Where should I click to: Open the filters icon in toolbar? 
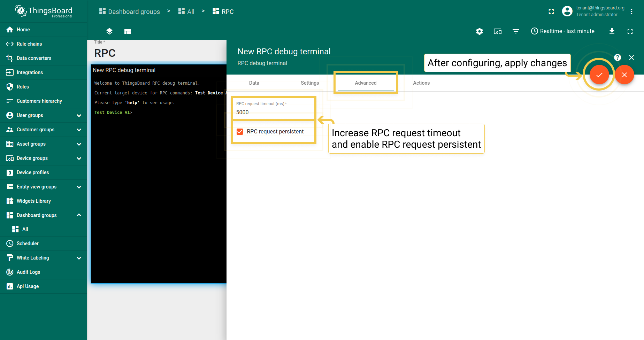(516, 31)
